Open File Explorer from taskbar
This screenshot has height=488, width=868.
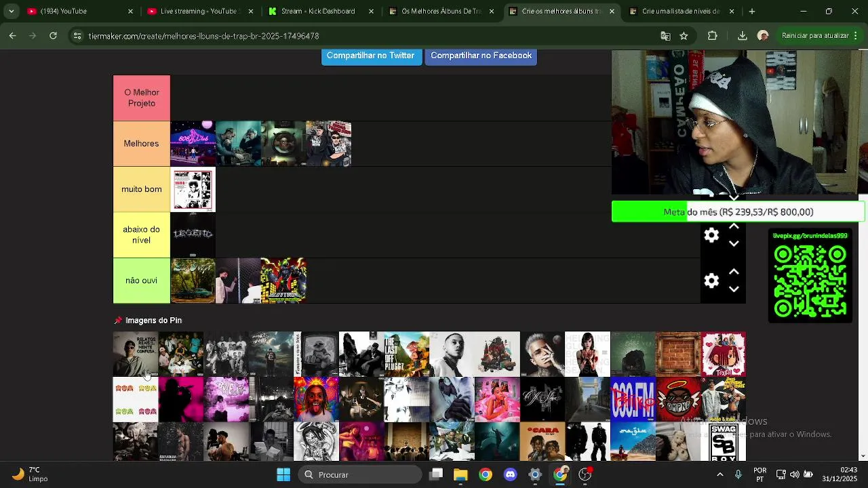coord(460,474)
